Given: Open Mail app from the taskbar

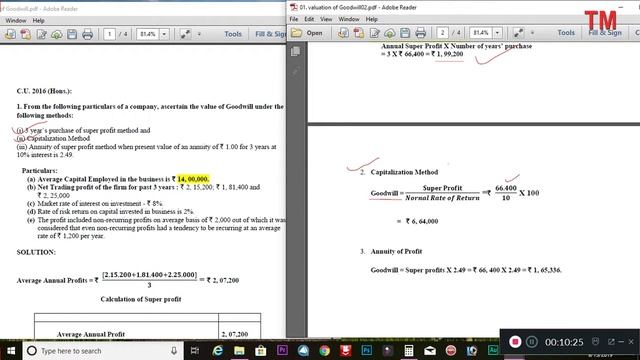Looking at the screenshot, I should tap(430, 351).
